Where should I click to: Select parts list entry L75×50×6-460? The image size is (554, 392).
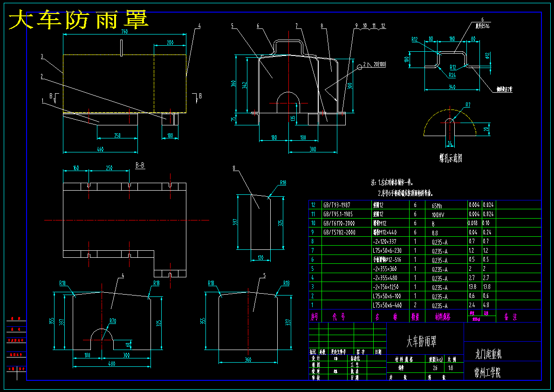[x=387, y=305]
